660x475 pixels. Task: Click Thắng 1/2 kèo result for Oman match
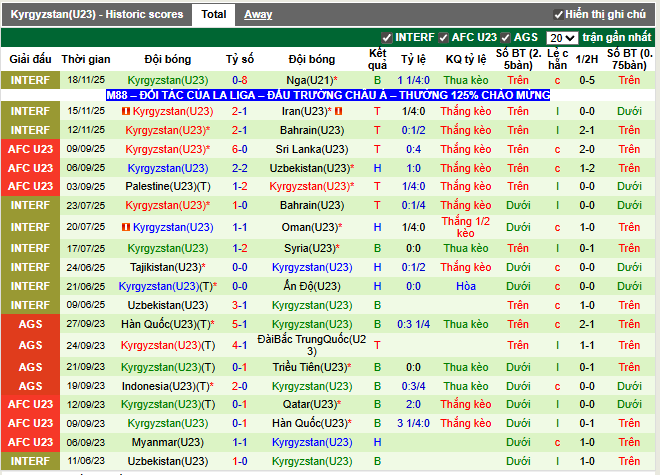pos(466,227)
